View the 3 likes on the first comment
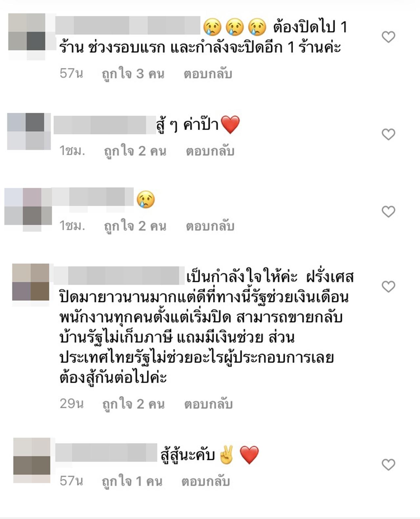This screenshot has width=420, height=519. [133, 74]
